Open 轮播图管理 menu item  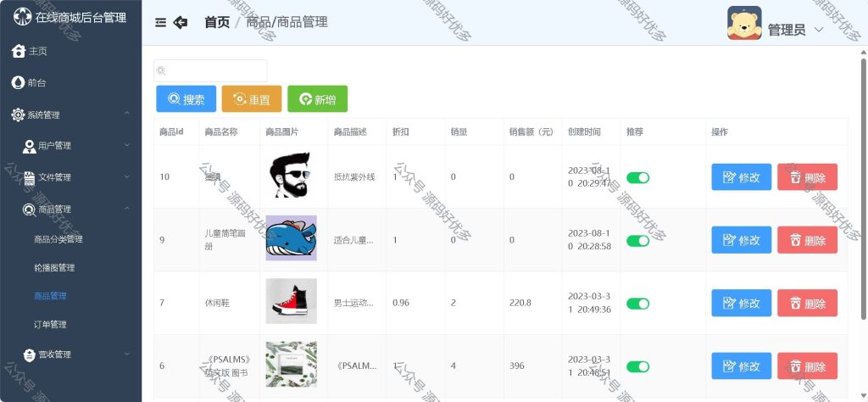(71, 267)
